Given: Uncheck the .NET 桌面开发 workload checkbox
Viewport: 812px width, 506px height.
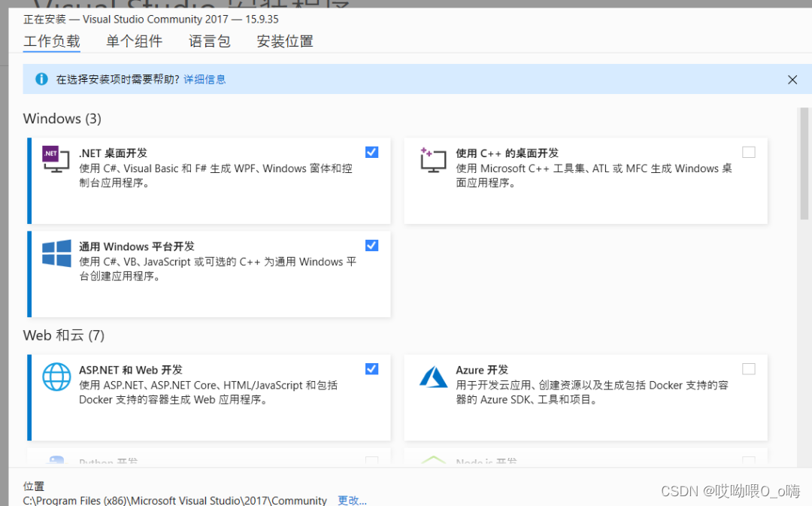Looking at the screenshot, I should [372, 153].
